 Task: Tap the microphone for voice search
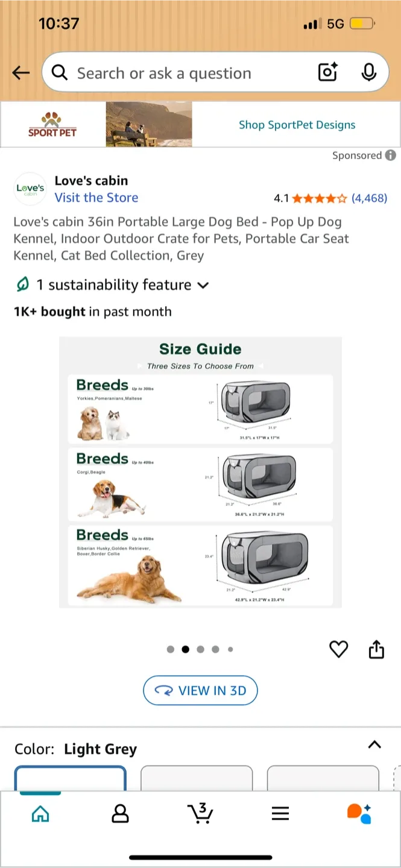pyautogui.click(x=368, y=72)
